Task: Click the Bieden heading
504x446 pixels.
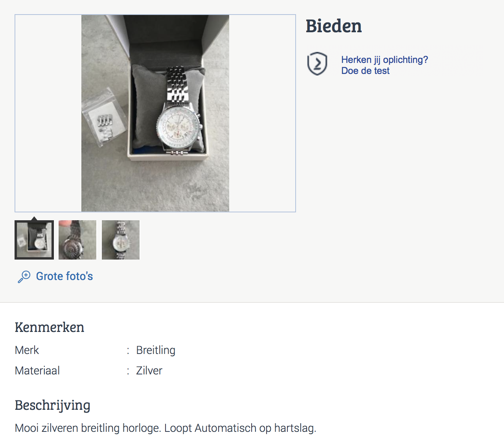Action: [334, 26]
